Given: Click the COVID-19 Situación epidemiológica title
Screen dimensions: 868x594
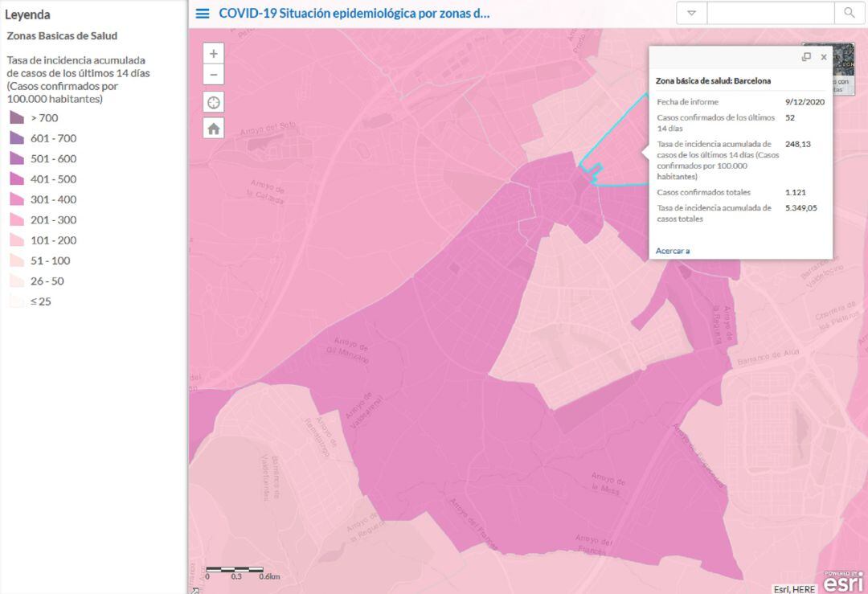Looking at the screenshot, I should pyautogui.click(x=354, y=14).
